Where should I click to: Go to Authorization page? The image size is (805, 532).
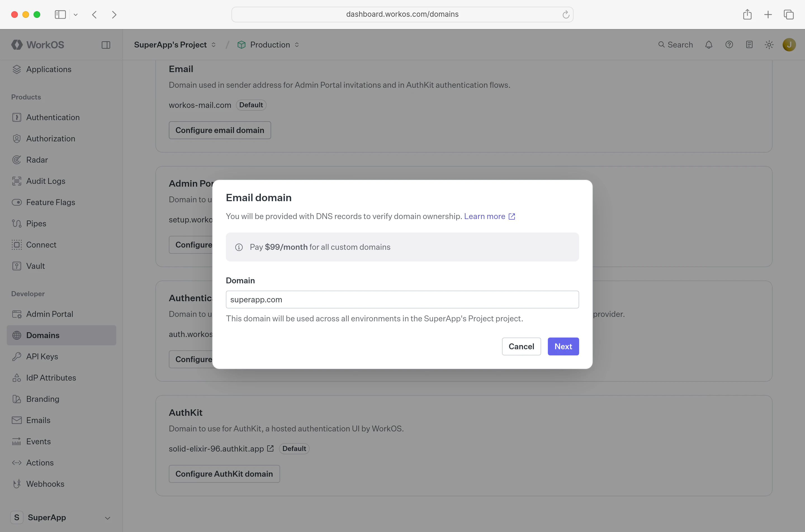click(61, 138)
